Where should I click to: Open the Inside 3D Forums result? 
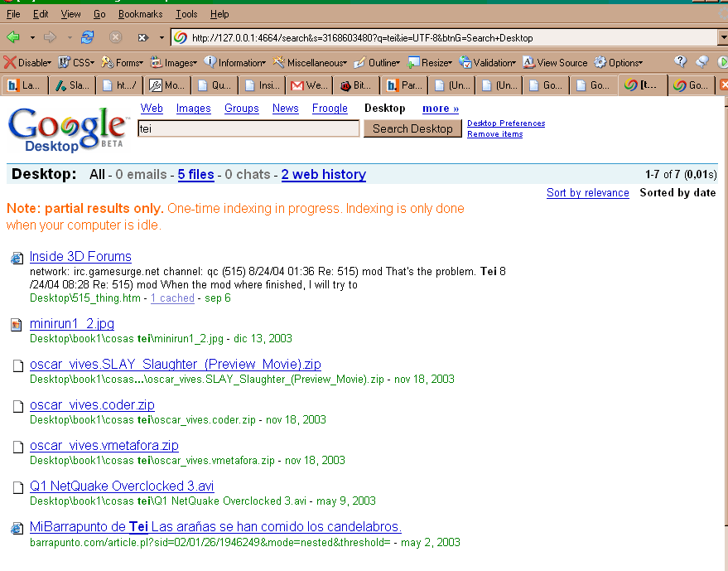80,256
